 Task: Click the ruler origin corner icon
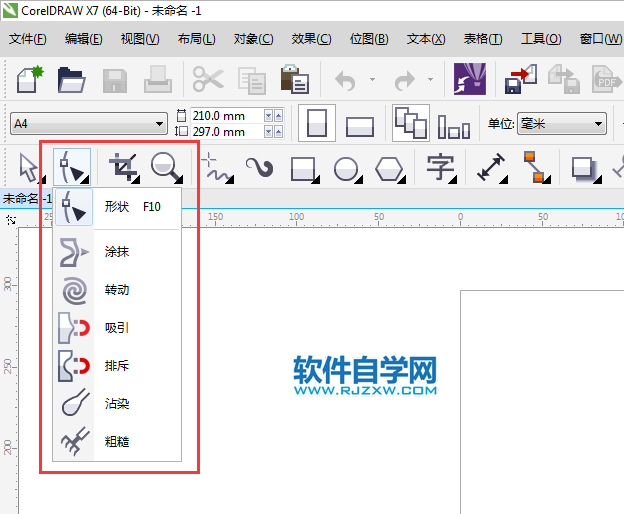point(10,219)
